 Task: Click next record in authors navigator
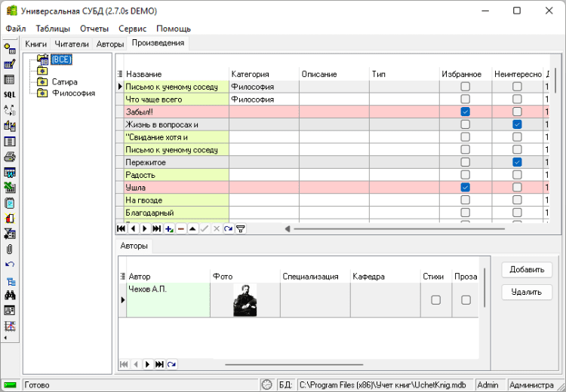[x=147, y=364]
